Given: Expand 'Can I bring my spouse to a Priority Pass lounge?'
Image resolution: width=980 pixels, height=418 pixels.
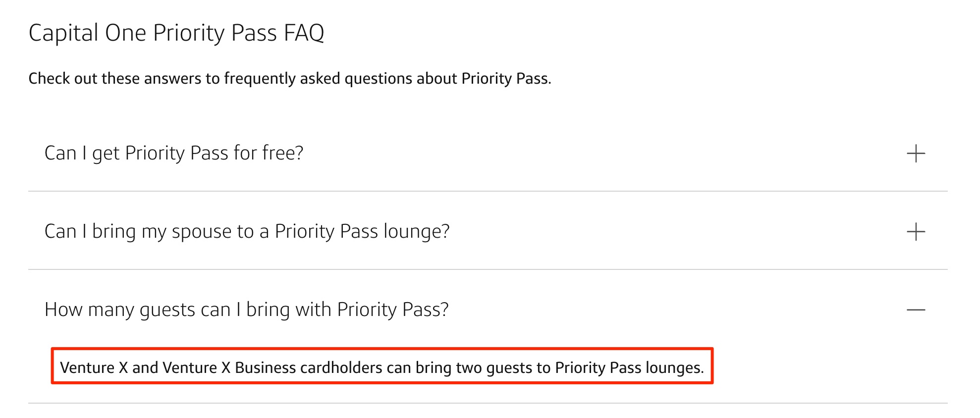Looking at the screenshot, I should pyautogui.click(x=248, y=231).
